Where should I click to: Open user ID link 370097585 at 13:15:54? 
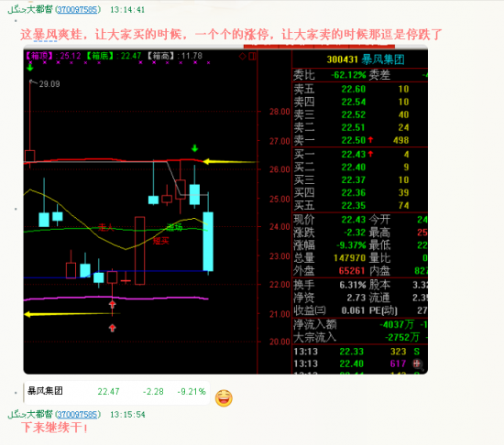tap(78, 415)
